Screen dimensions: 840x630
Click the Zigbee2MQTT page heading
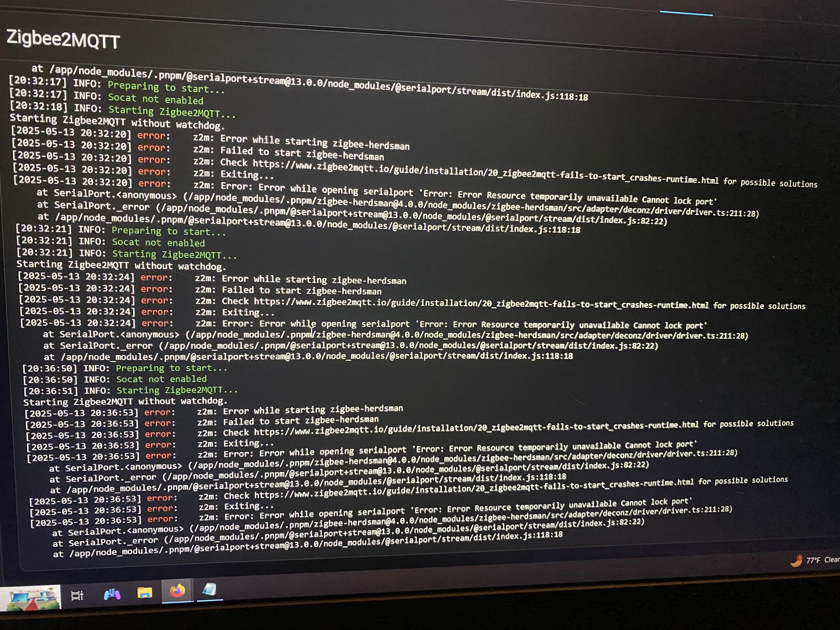pyautogui.click(x=63, y=39)
